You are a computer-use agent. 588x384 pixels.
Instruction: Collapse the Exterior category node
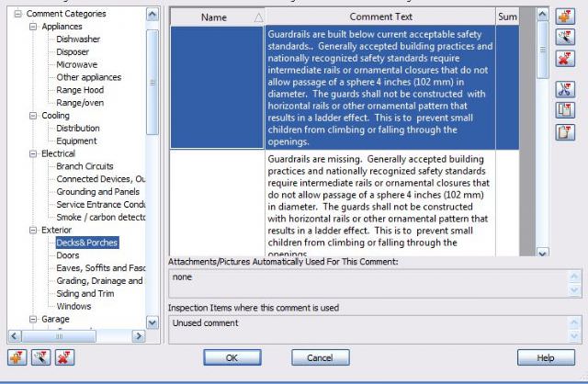tap(33, 230)
